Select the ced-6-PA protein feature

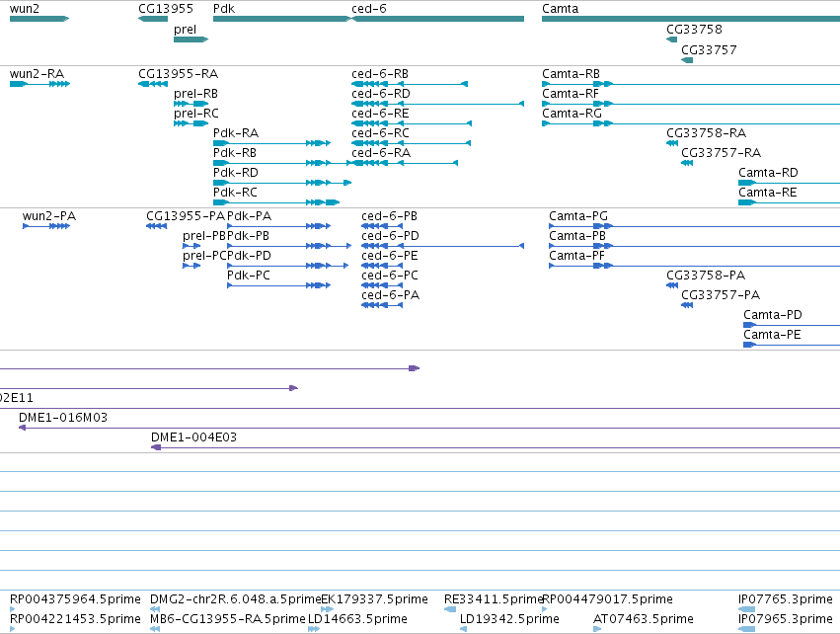click(x=382, y=305)
